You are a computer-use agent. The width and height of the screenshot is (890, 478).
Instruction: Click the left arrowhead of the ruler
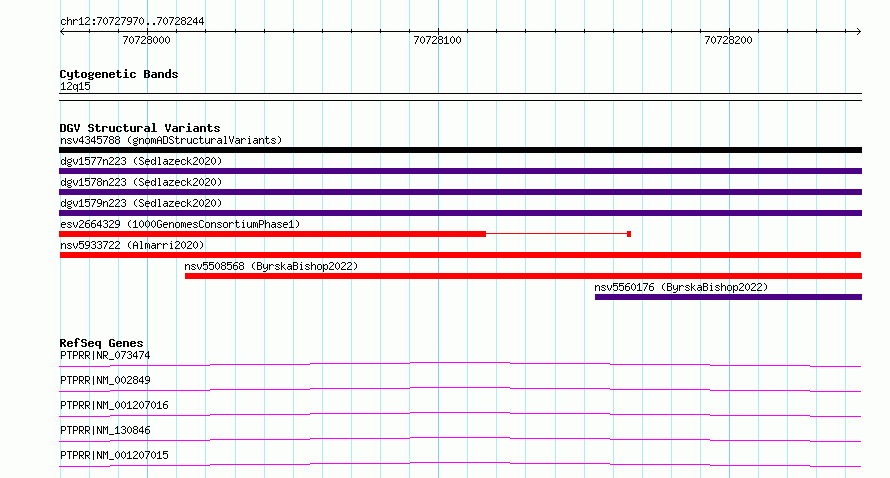[62, 32]
